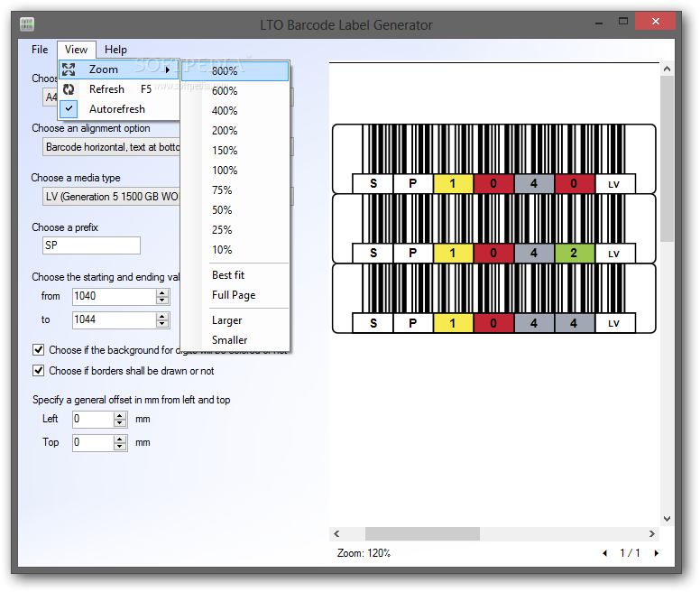Screen dimensions: 700x592
Task: Click the Zoom: 120% status text
Action: tap(364, 553)
